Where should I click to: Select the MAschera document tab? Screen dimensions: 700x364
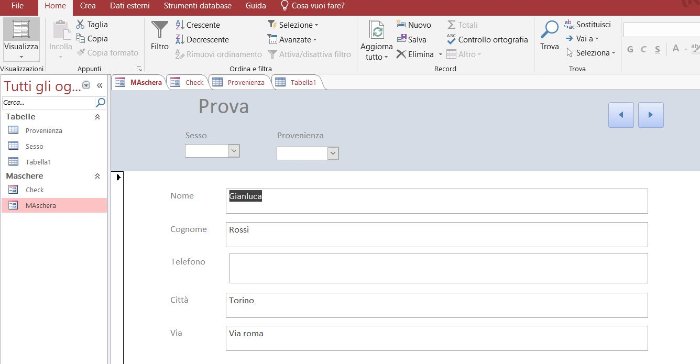[x=139, y=82]
